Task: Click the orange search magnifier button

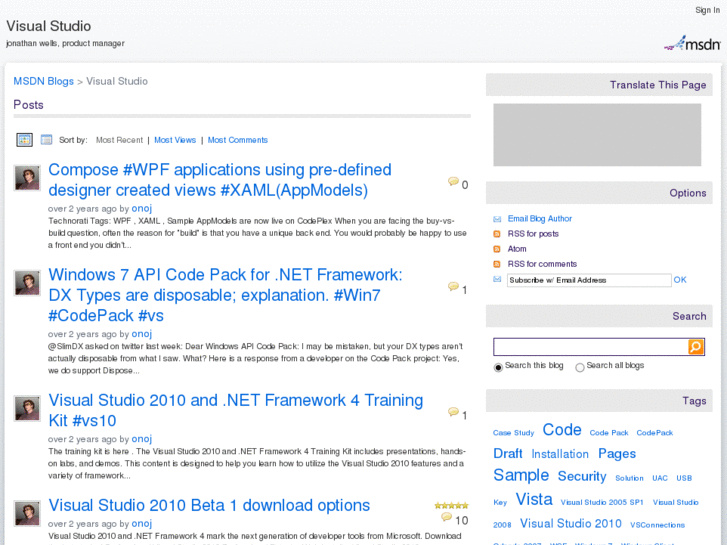Action: tap(695, 346)
